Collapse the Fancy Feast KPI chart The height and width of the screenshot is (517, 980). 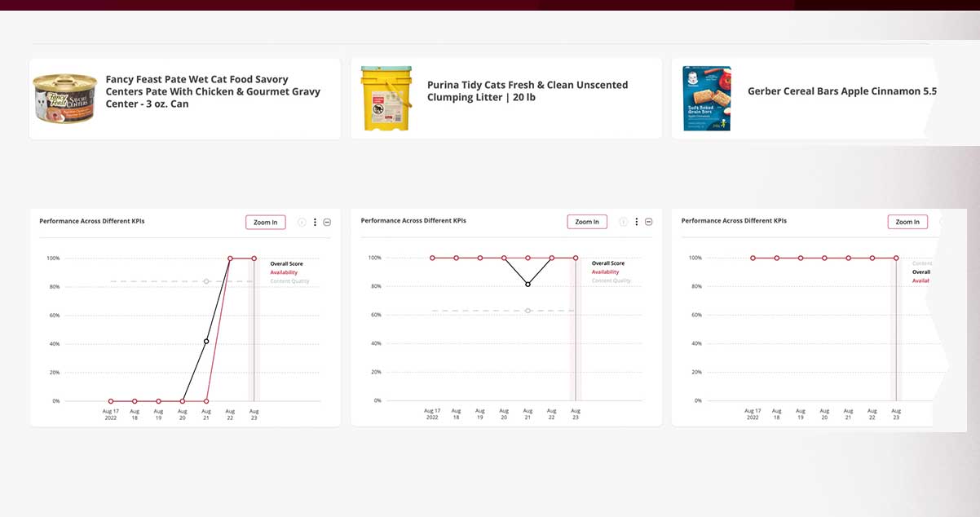[x=327, y=222]
